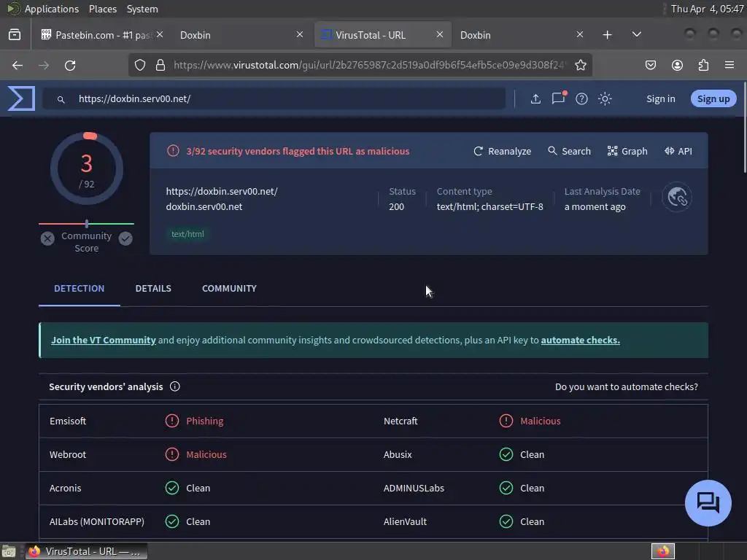This screenshot has height=560, width=747.
Task: Click Sign in
Action: click(660, 98)
